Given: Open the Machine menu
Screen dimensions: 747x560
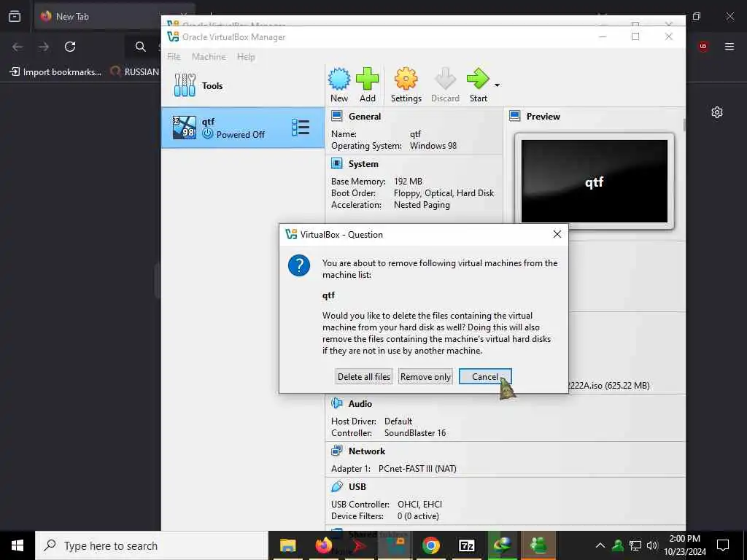Looking at the screenshot, I should point(209,57).
